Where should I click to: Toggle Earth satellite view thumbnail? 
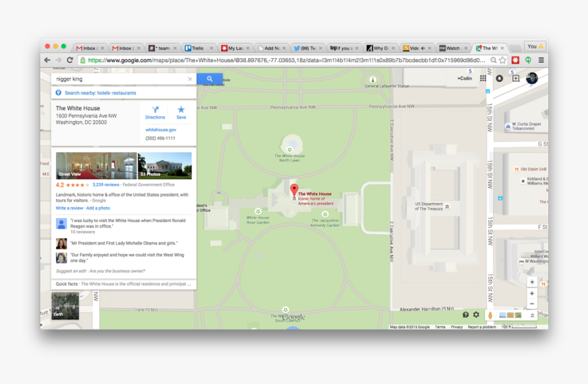pos(66,305)
